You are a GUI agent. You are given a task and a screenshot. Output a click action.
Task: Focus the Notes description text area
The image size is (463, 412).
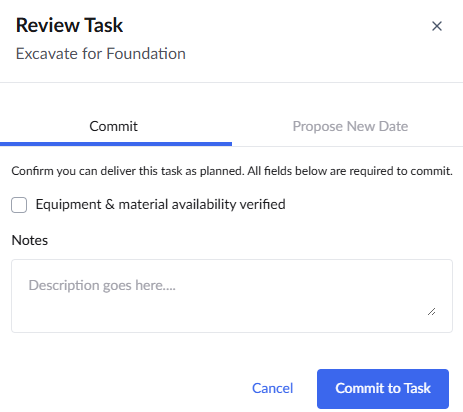point(232,296)
